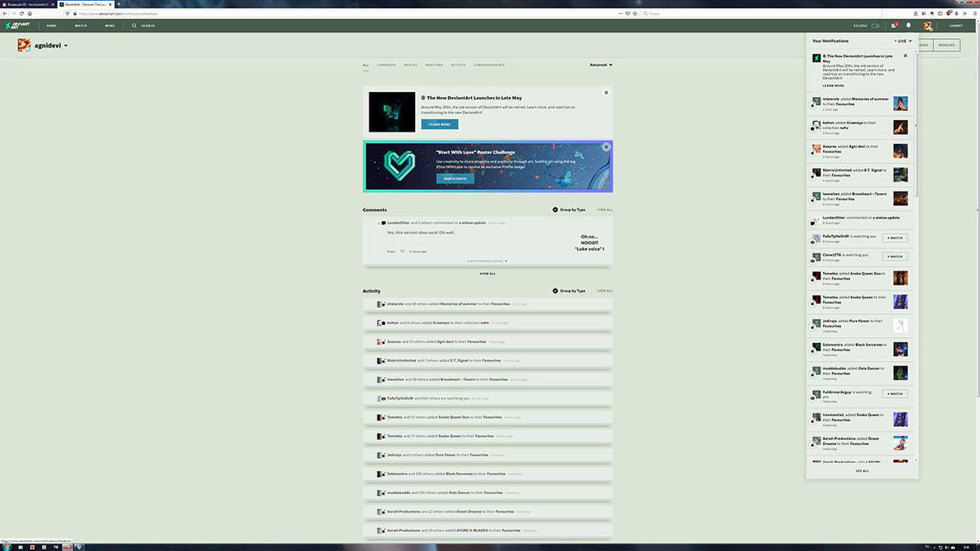Viewport: 980px width, 551px height.
Task: Open the Live dropdown in notifications panel
Action: (903, 41)
